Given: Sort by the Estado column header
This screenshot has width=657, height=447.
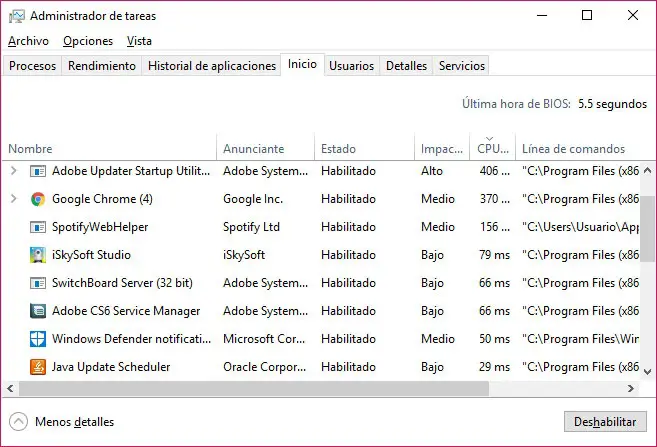Looking at the screenshot, I should (x=338, y=149).
